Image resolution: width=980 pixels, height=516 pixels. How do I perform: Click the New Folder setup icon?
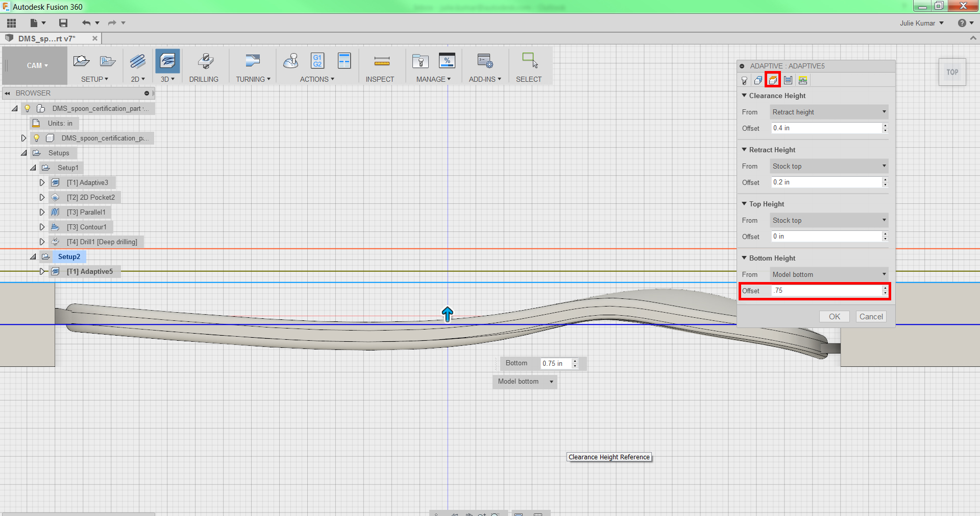point(108,61)
